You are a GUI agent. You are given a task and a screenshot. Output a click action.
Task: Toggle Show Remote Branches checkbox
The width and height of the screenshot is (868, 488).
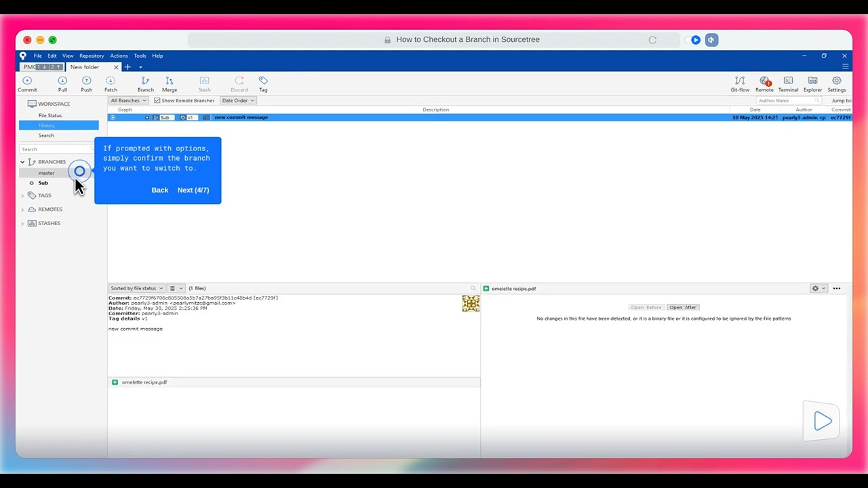157,100
